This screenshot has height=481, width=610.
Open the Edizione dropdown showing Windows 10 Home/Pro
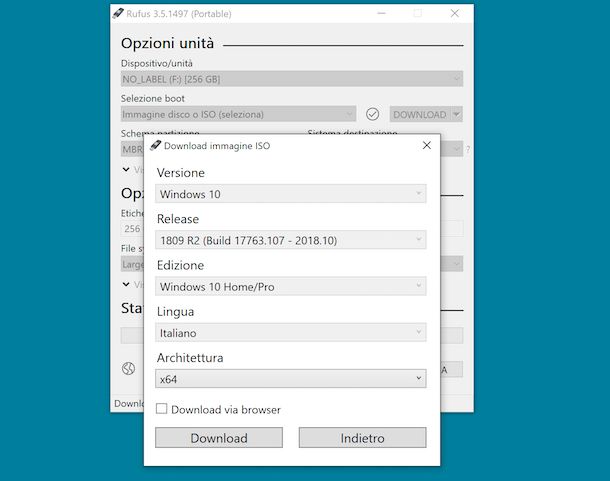pyautogui.click(x=291, y=286)
